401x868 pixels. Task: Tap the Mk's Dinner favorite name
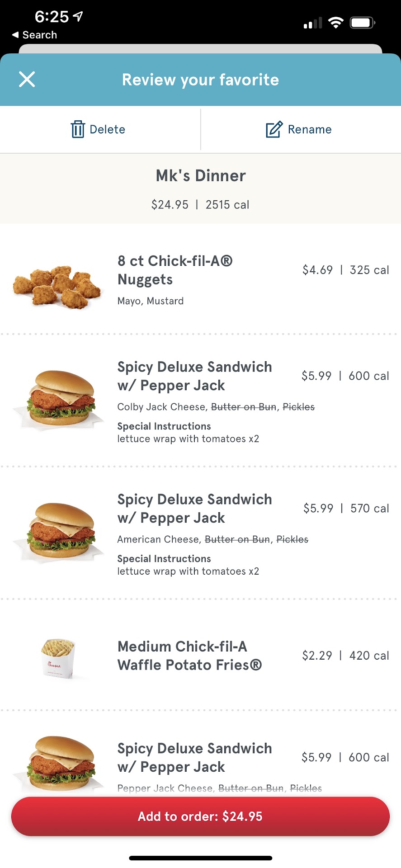click(x=201, y=175)
